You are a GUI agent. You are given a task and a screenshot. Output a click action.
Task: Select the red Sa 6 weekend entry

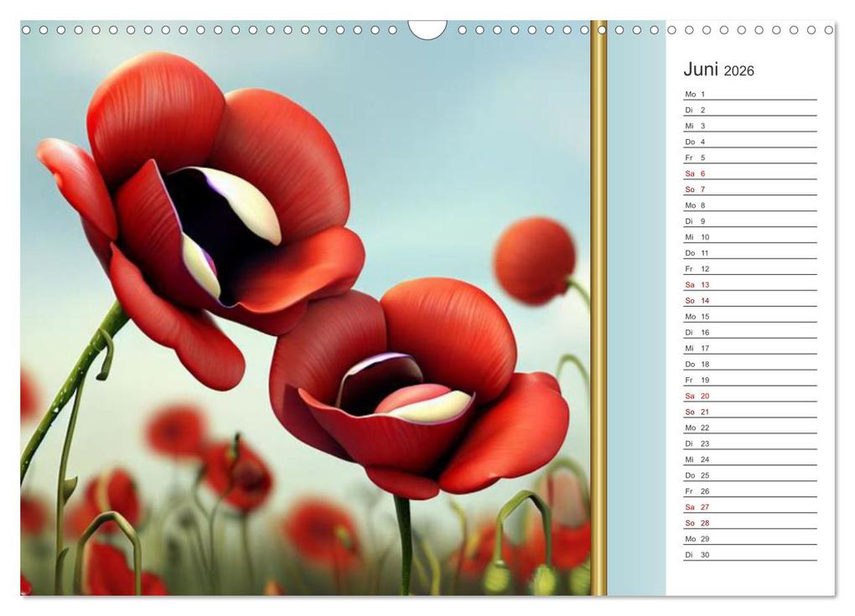696,173
